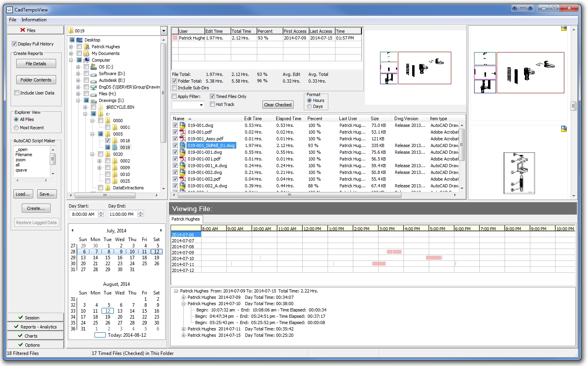The image size is (588, 366).
Task: Click the file list horizontal scrollbar thumb
Action: click(289, 195)
